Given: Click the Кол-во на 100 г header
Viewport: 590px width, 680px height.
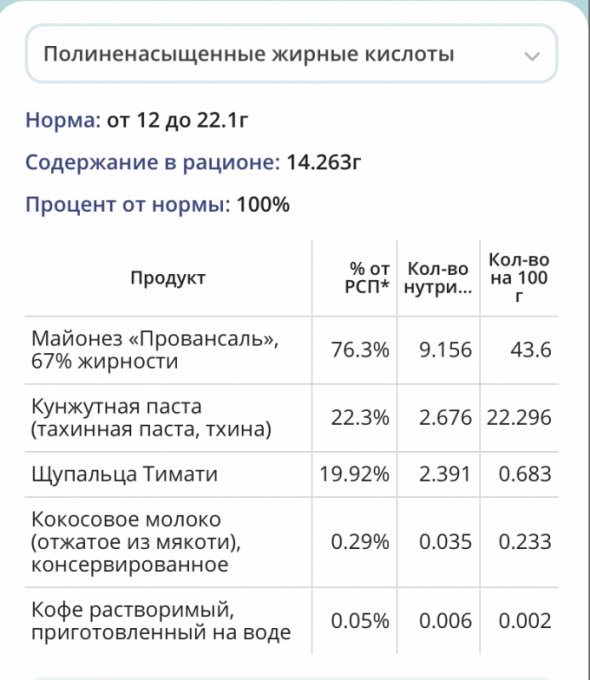Looking at the screenshot, I should (519, 278).
